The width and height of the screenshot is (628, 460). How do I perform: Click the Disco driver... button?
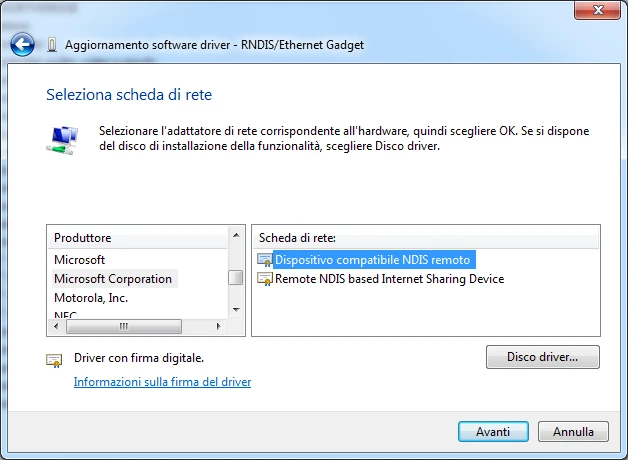543,357
